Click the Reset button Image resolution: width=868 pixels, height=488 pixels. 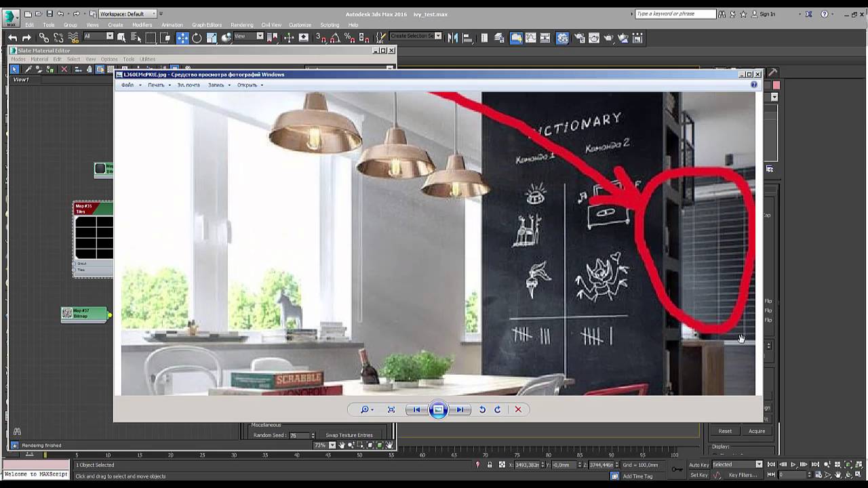pos(725,431)
